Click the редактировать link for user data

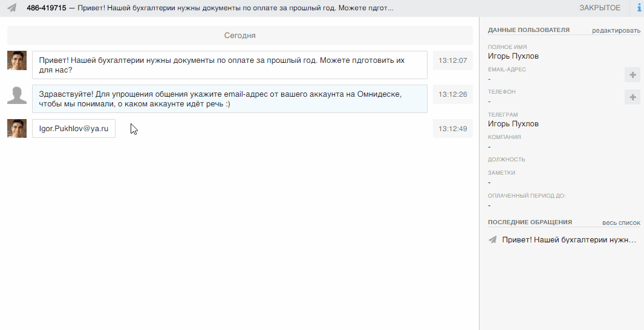click(x=616, y=30)
